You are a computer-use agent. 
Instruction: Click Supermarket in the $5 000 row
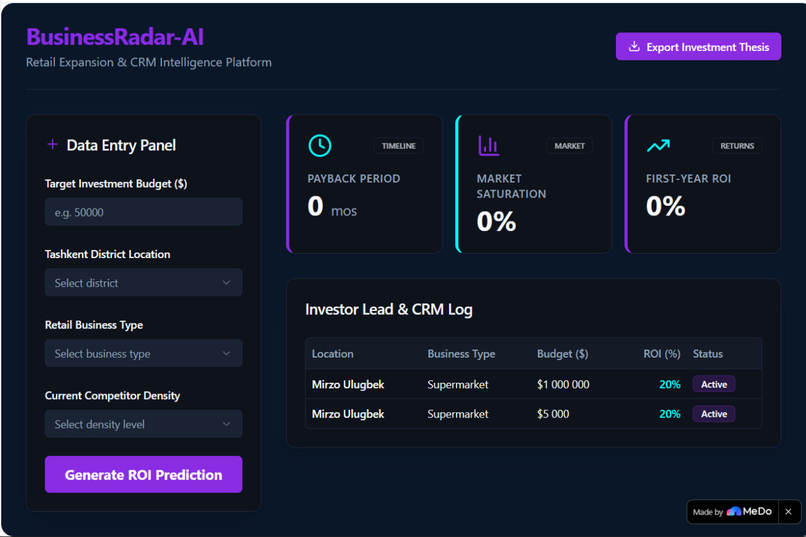457,414
